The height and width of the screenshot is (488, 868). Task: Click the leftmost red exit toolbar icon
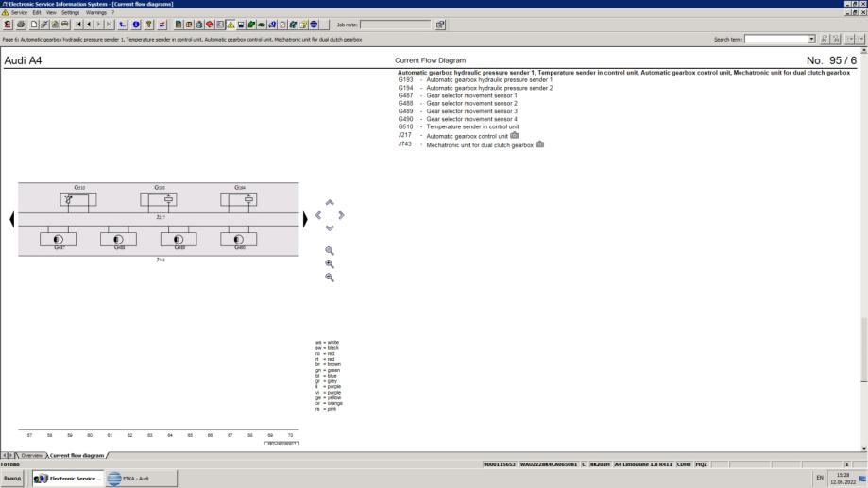point(8,25)
